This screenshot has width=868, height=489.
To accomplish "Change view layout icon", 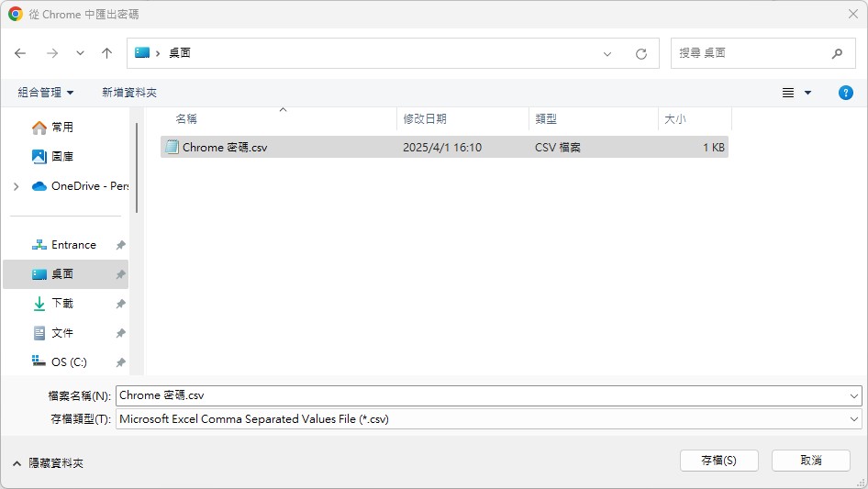I will click(788, 93).
